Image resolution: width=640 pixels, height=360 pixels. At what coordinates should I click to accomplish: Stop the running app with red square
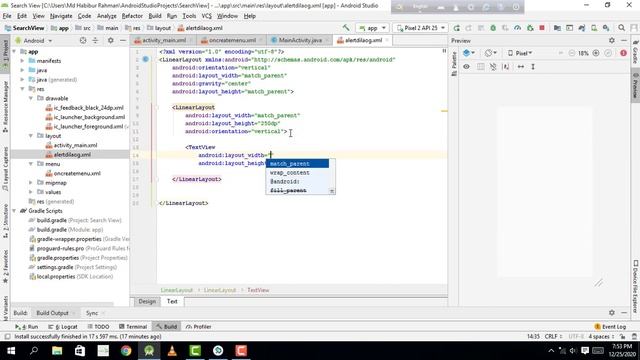pos(542,28)
